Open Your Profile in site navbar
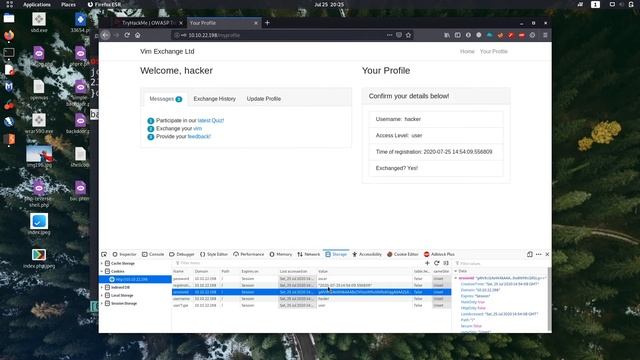Image resolution: width=640 pixels, height=360 pixels. (x=493, y=51)
